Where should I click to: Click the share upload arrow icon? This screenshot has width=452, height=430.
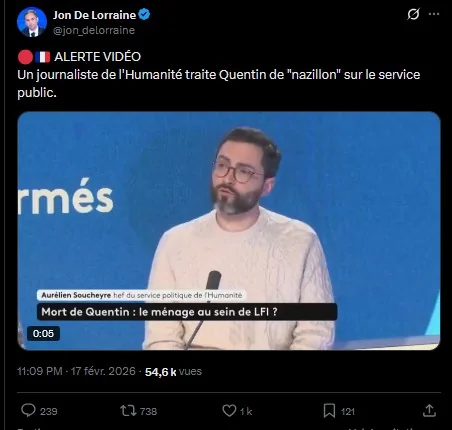[x=429, y=411]
